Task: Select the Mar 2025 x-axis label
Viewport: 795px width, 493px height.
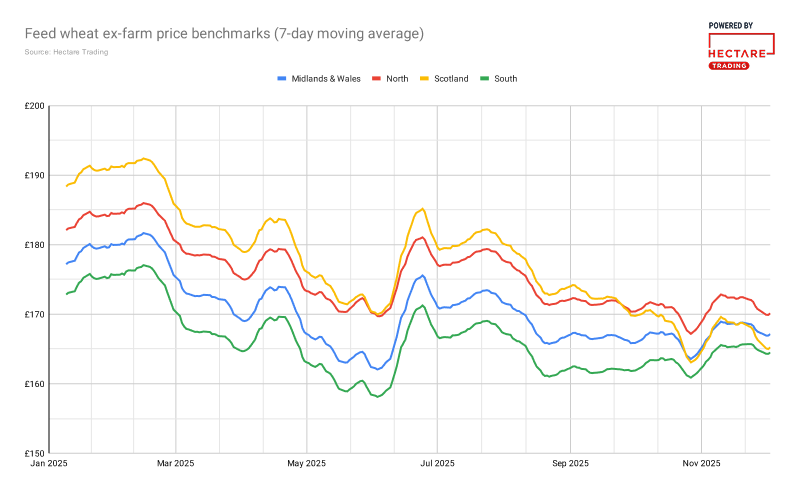Action: click(175, 463)
